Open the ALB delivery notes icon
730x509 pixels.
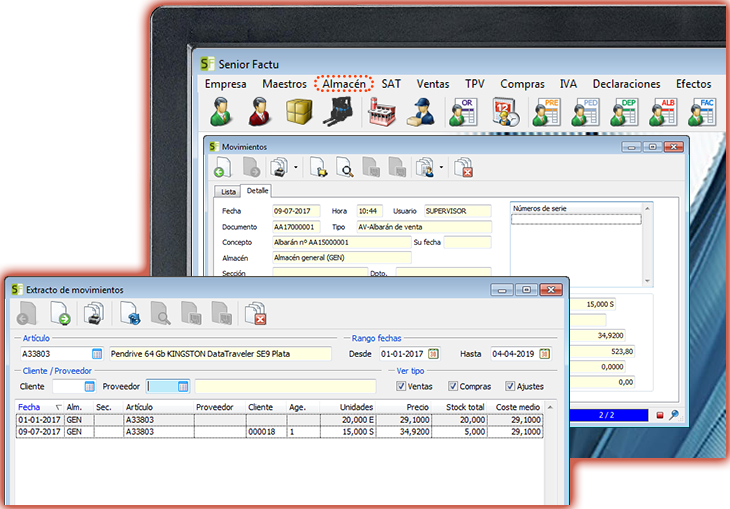(x=663, y=112)
